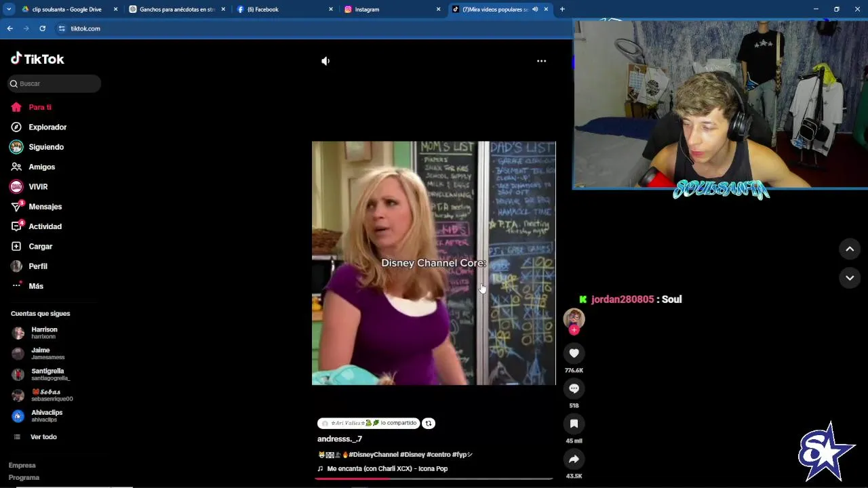
Task: Click the andresss._7 username
Action: point(340,439)
